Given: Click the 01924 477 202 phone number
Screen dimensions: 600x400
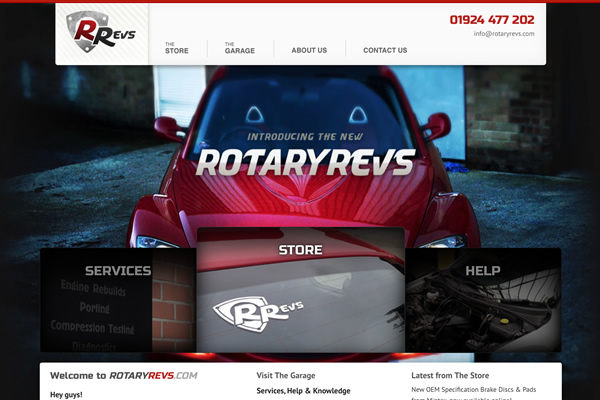Looking at the screenshot, I should click(492, 20).
